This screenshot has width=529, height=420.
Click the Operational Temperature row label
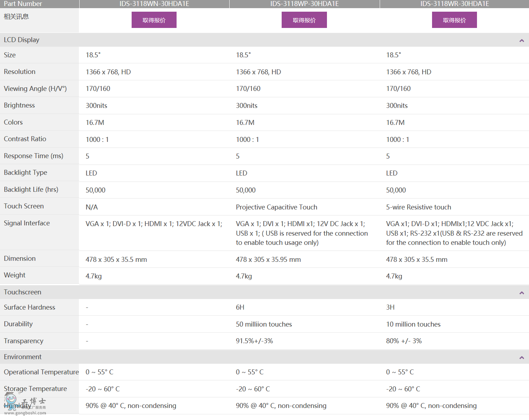(41, 372)
